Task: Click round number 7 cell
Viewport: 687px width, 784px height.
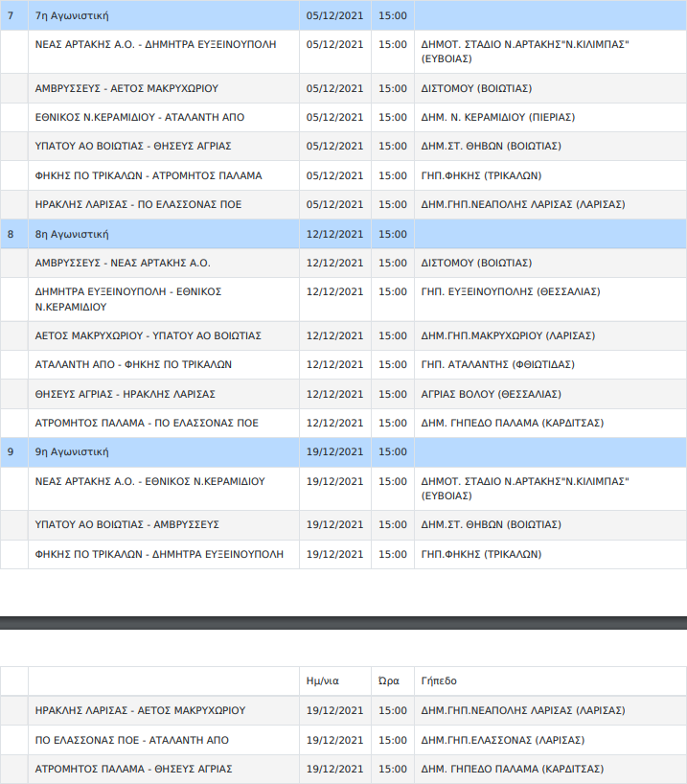Action: click(x=14, y=15)
